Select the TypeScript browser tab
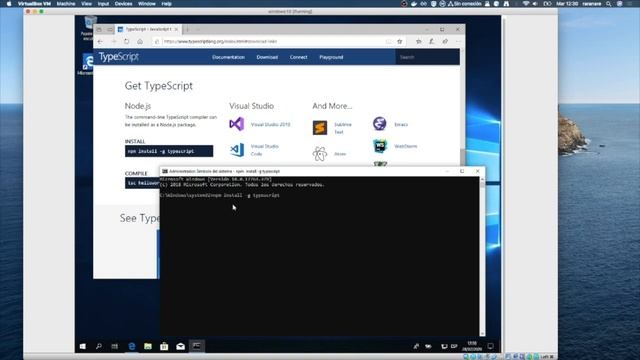This screenshot has width=640, height=360. [x=148, y=29]
